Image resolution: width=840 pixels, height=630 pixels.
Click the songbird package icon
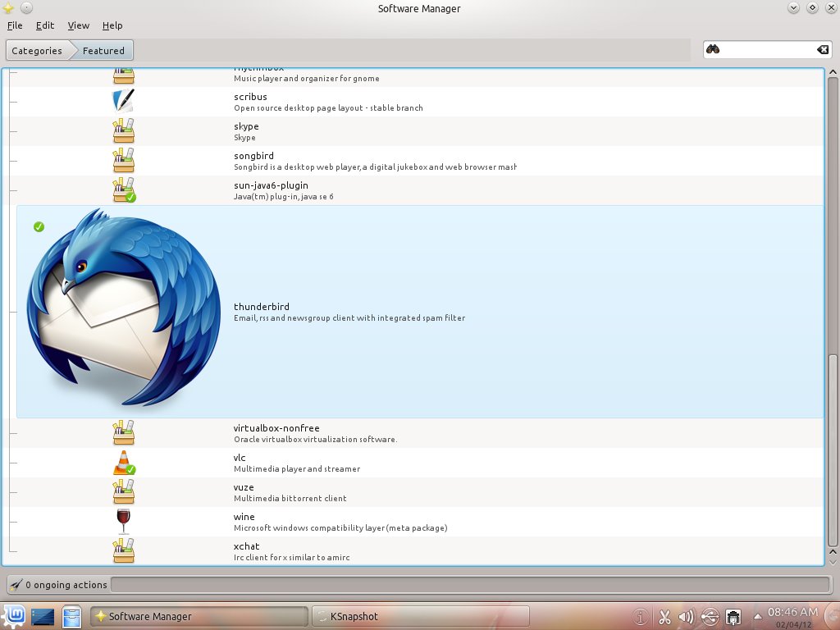click(123, 160)
